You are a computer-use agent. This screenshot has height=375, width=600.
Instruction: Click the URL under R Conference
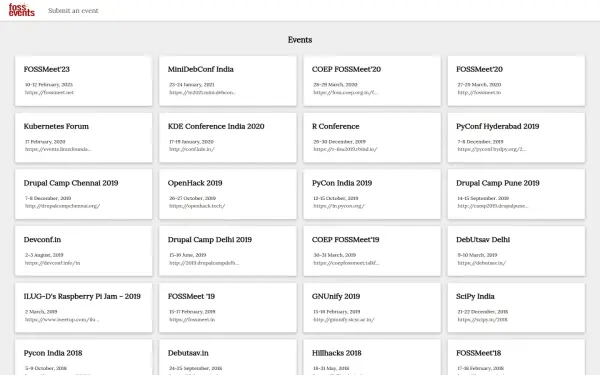(345, 149)
